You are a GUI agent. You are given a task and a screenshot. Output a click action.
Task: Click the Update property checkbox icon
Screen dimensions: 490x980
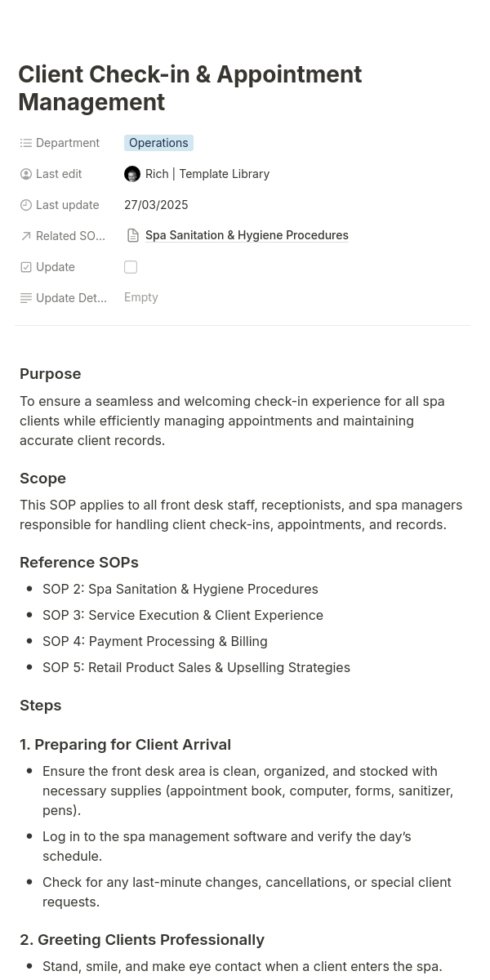(26, 267)
